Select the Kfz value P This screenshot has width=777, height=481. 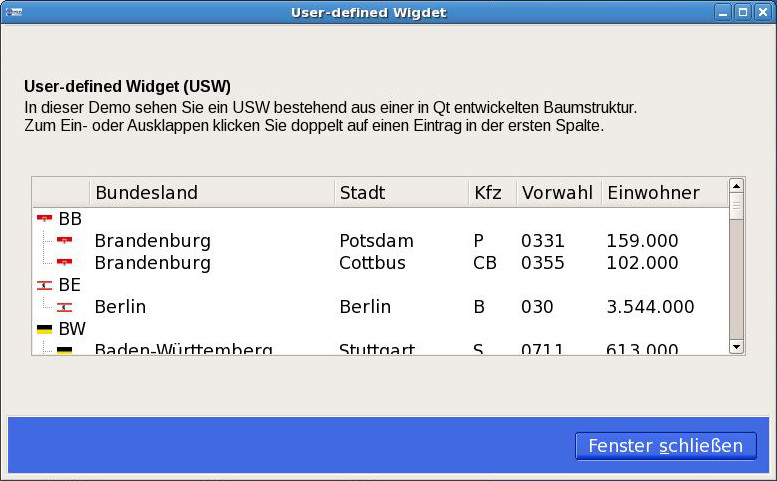pos(479,241)
